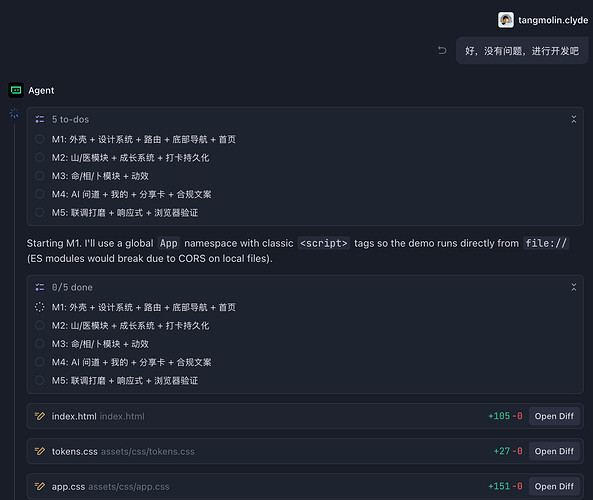This screenshot has width=593, height=500.
Task: Click the user message bubble '好，没有问题，进行开发吧'
Action: (x=522, y=51)
